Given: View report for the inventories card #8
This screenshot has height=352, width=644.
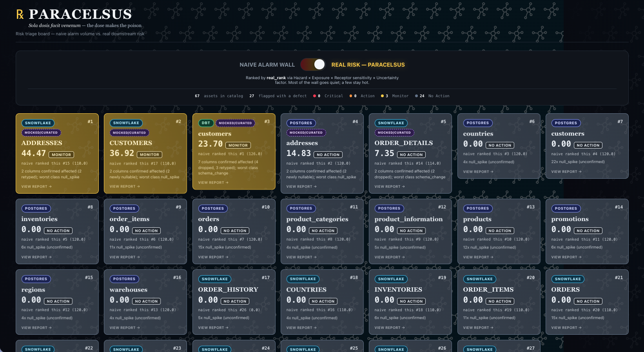Looking at the screenshot, I should point(36,257).
